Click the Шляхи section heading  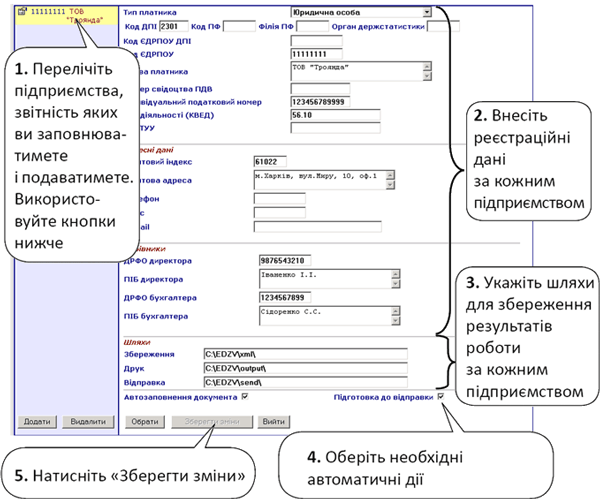click(x=137, y=342)
